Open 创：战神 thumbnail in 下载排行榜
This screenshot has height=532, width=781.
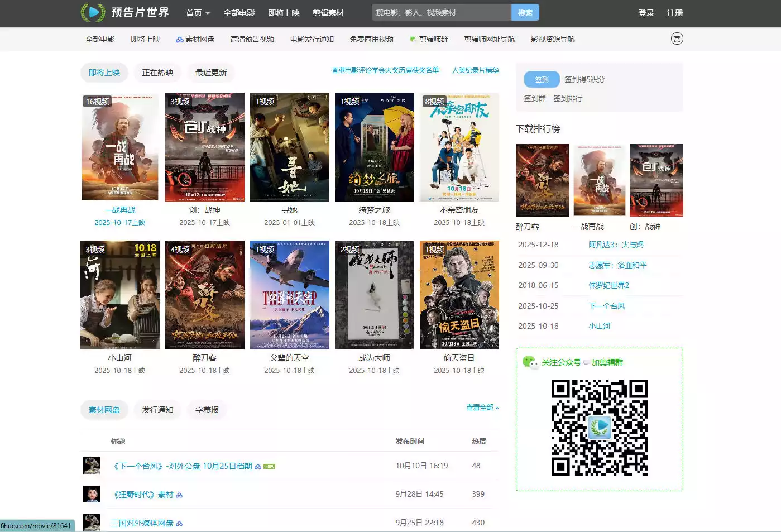tap(657, 180)
